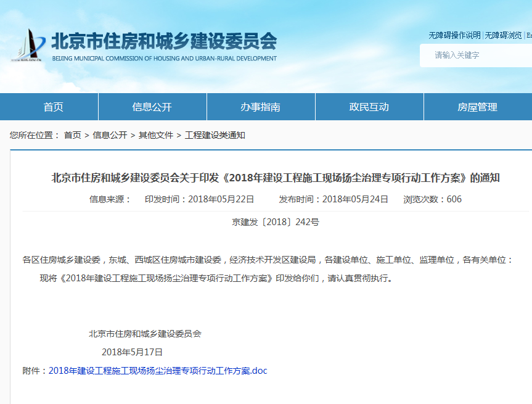532x404 pixels.
Task: Open the 信息公开 navigation tab
Action: point(152,107)
